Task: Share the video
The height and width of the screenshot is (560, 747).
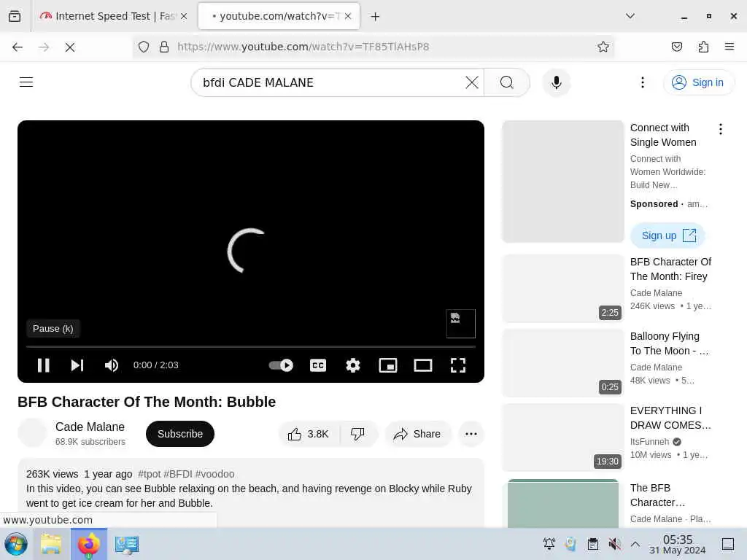Action: [x=417, y=434]
